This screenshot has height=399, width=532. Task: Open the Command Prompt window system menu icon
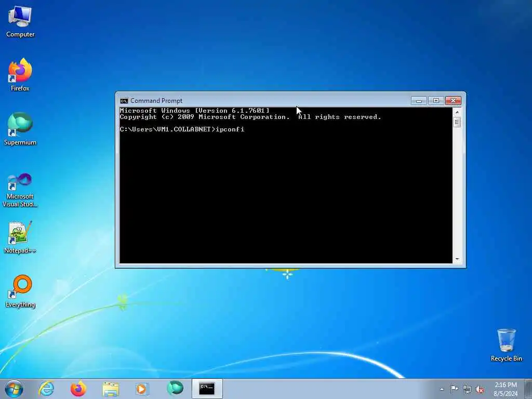coord(124,101)
